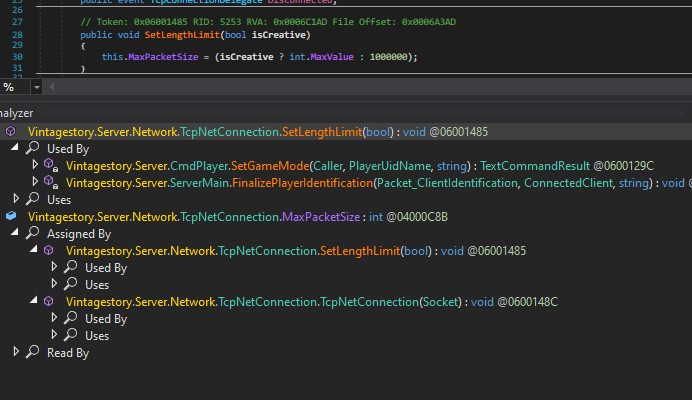Collapse the Assigned By node
This screenshot has height=400, width=692.
point(17,233)
